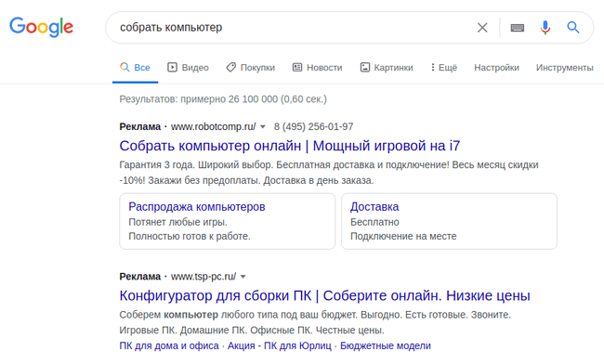604x364 pixels.
Task: Select the 'Все' tab
Action: pos(136,68)
